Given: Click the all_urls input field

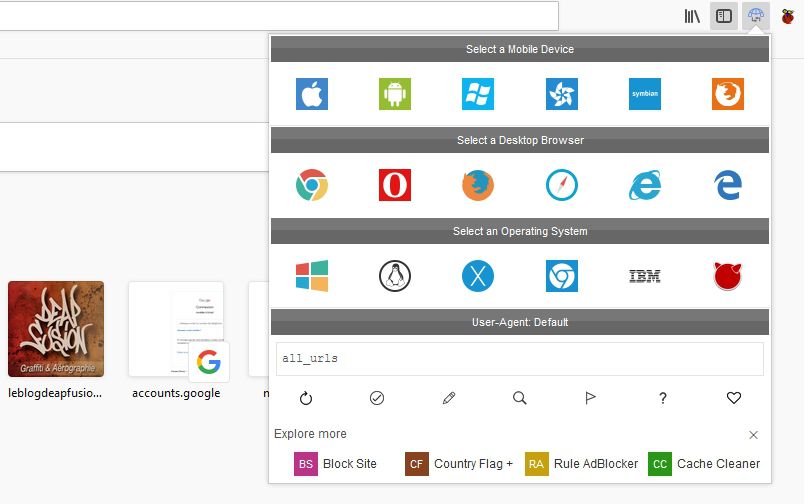Looking at the screenshot, I should coord(520,358).
